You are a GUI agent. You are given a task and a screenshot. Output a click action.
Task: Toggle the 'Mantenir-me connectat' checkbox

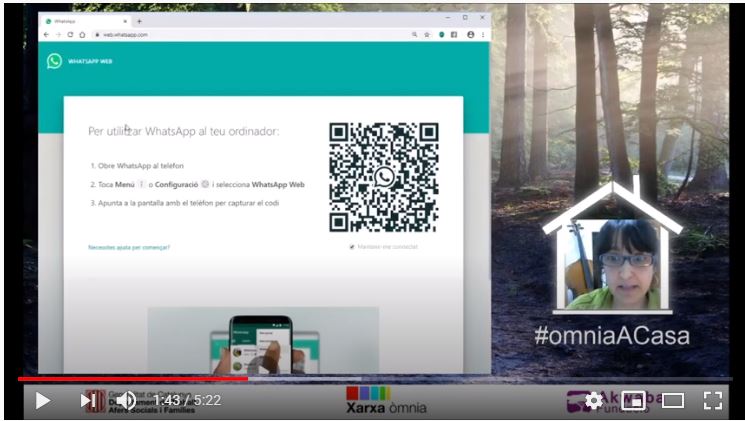[352, 247]
